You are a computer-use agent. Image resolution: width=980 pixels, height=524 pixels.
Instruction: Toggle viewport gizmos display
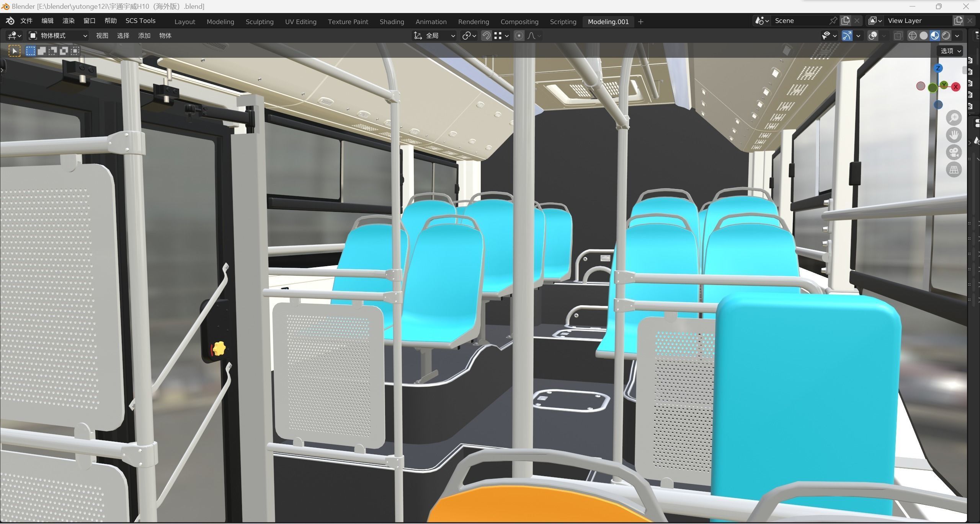tap(847, 36)
